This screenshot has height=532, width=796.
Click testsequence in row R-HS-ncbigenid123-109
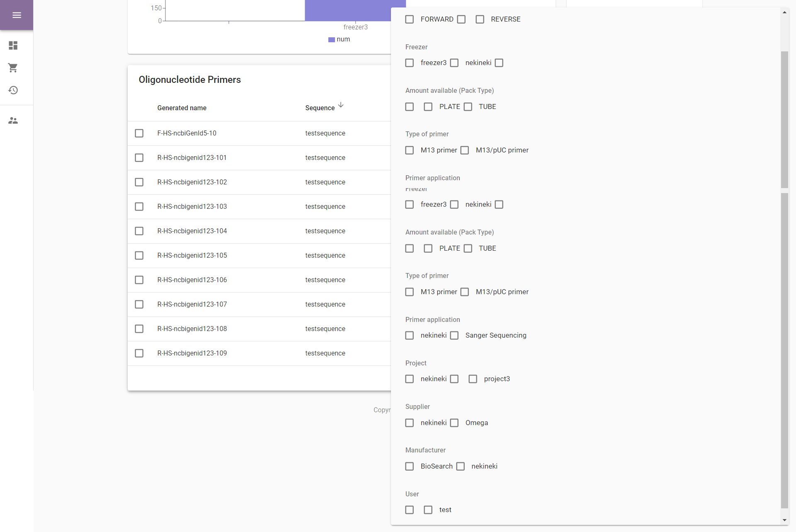[325, 353]
